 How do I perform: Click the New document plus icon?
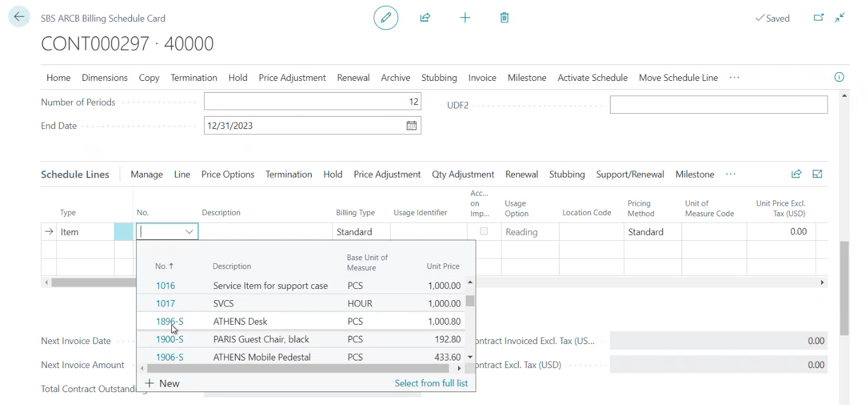click(x=465, y=18)
